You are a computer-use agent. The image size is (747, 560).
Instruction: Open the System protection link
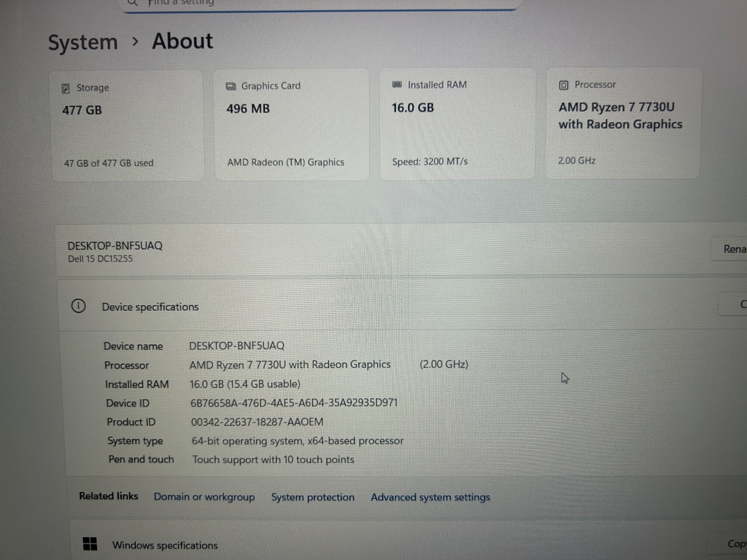point(313,497)
